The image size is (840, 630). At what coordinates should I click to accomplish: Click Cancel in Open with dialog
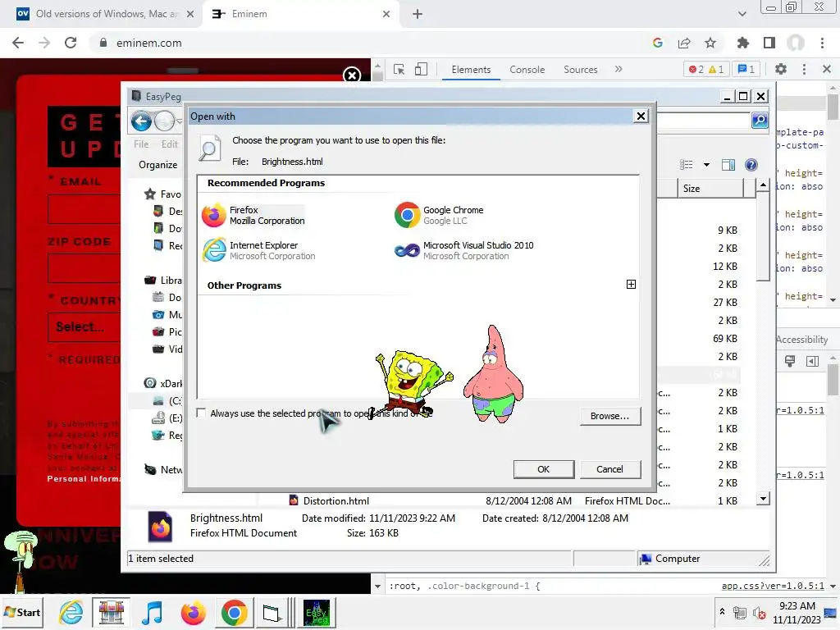click(609, 469)
